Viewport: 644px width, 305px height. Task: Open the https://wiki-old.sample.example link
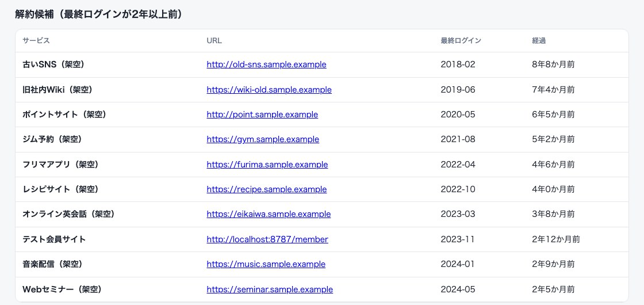(269, 90)
